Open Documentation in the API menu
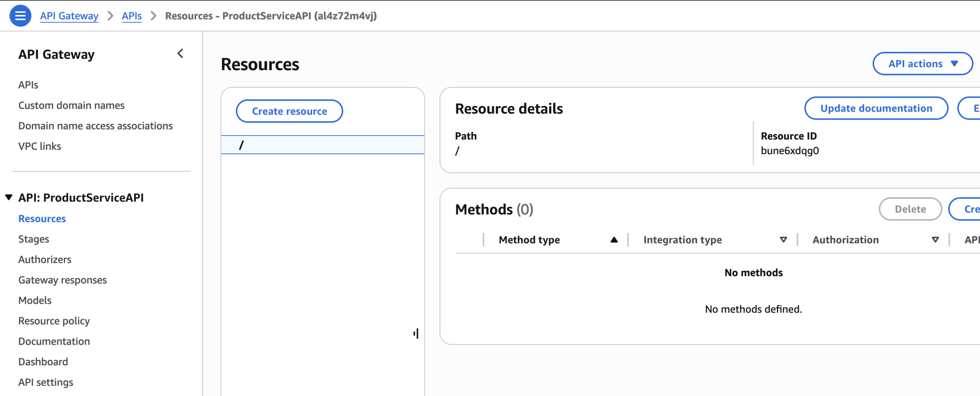Image resolution: width=980 pixels, height=396 pixels. pyautogui.click(x=54, y=341)
